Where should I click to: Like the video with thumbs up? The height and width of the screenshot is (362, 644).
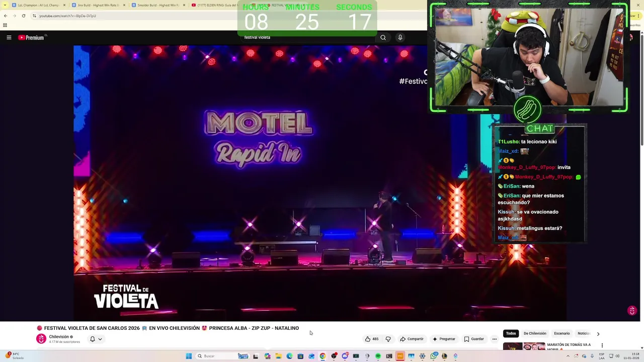tap(372, 339)
